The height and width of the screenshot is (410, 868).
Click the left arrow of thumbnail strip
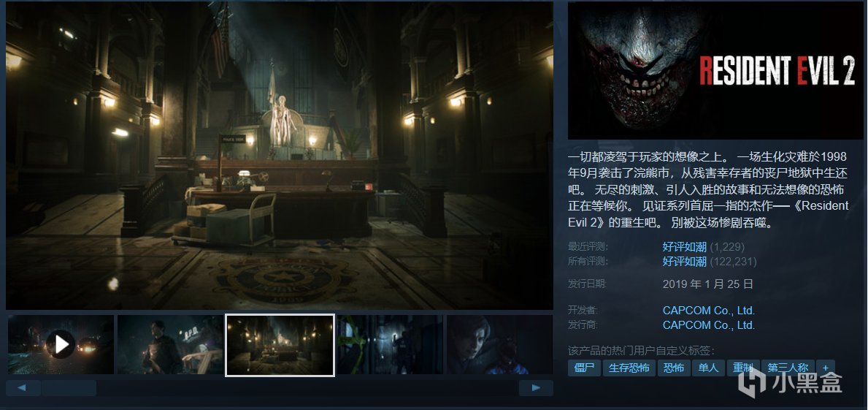click(x=23, y=388)
